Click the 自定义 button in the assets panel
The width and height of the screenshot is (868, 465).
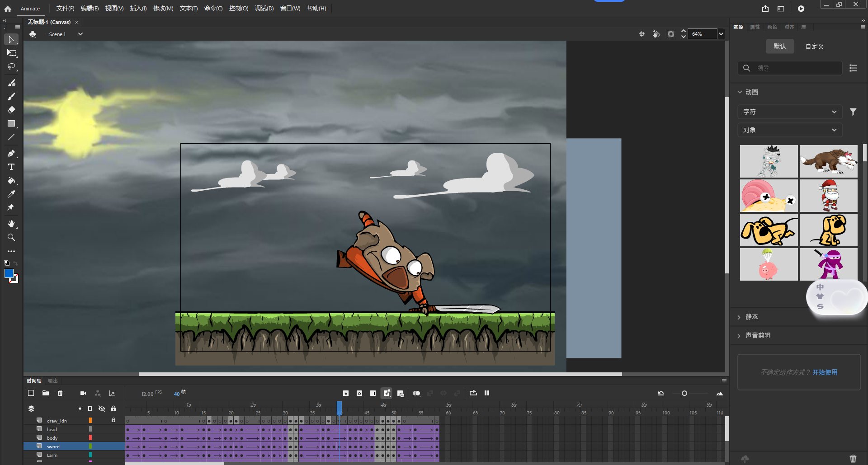[814, 46]
